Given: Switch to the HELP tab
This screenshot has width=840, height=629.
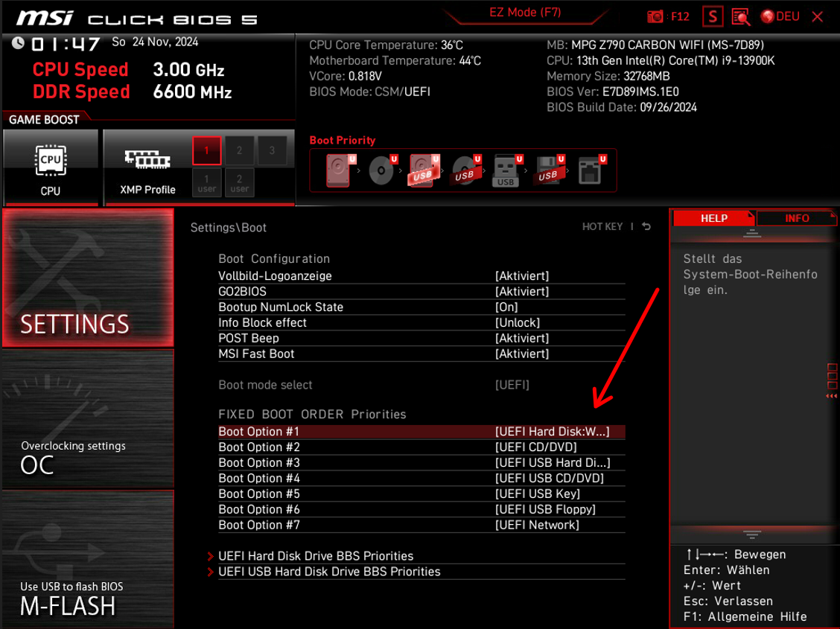Looking at the screenshot, I should [713, 218].
